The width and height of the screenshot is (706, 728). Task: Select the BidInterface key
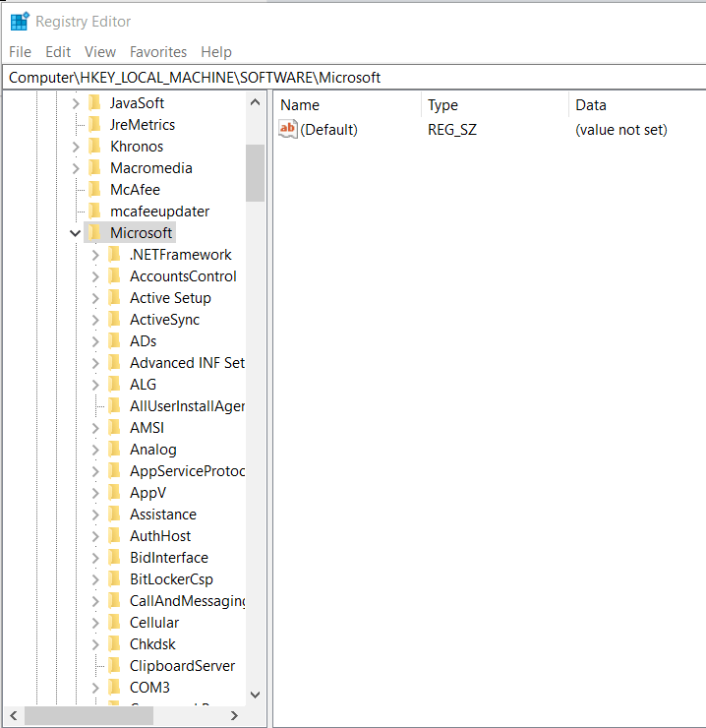click(169, 557)
